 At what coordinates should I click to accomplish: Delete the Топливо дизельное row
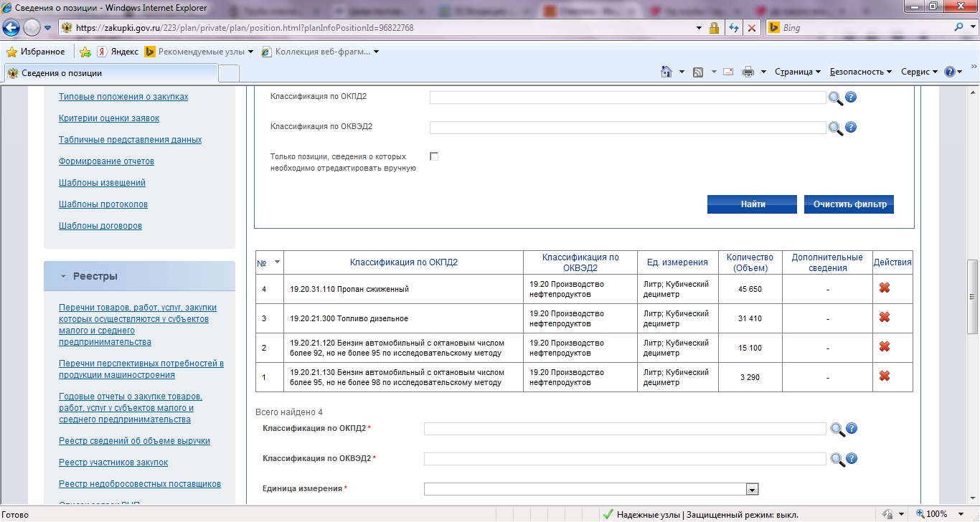point(885,318)
